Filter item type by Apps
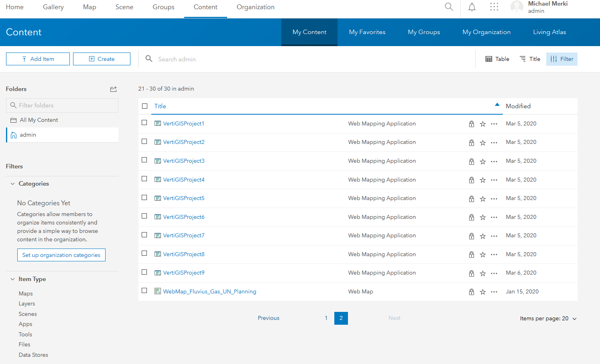This screenshot has height=364, width=600. pos(25,324)
